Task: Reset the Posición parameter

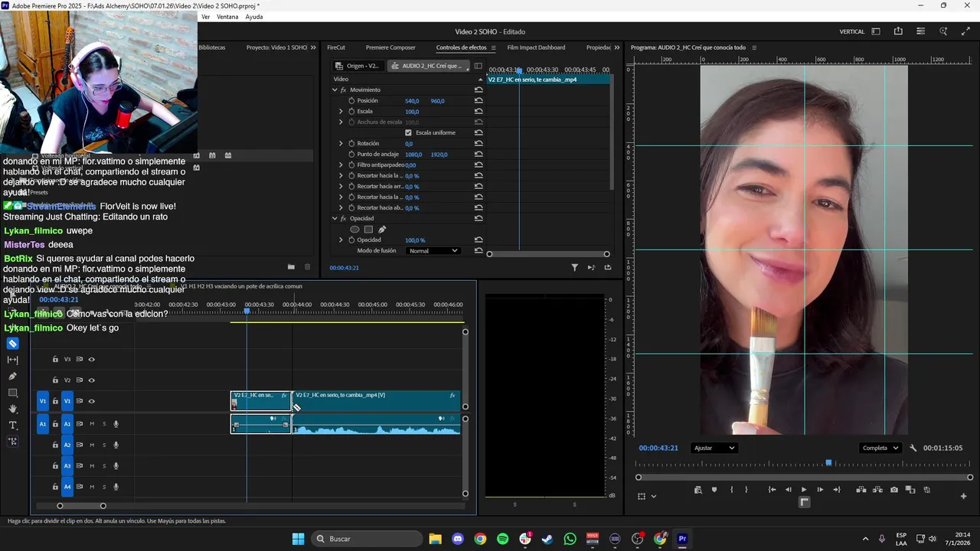Action: point(479,101)
